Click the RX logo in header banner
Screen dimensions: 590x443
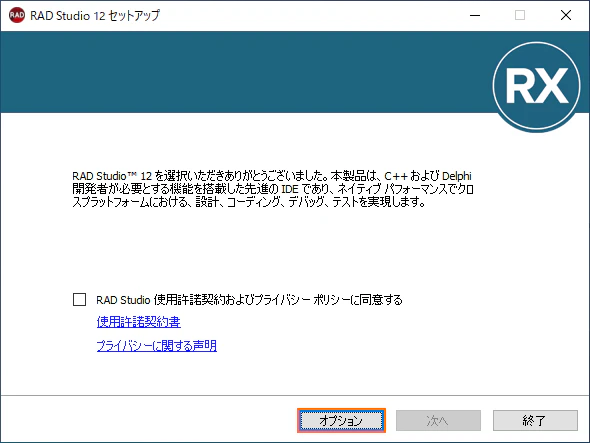pyautogui.click(x=537, y=86)
